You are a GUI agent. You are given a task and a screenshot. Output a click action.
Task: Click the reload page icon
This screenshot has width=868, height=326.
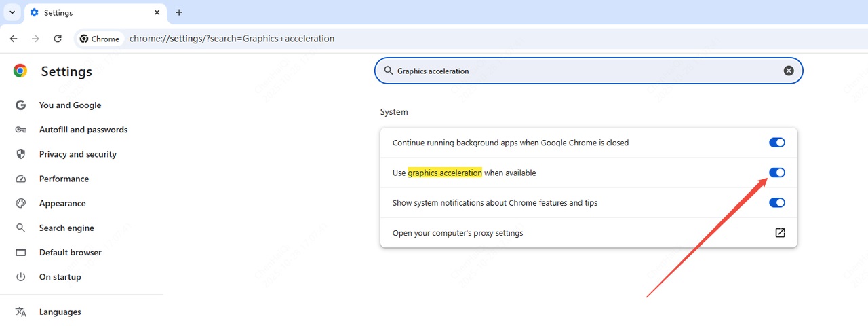tap(58, 39)
